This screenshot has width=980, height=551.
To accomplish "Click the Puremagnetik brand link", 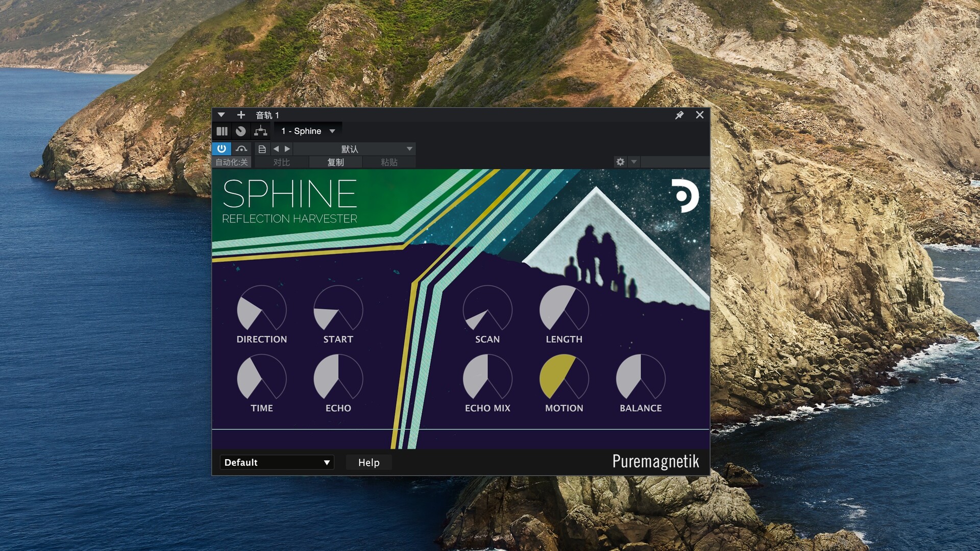I will pos(655,461).
